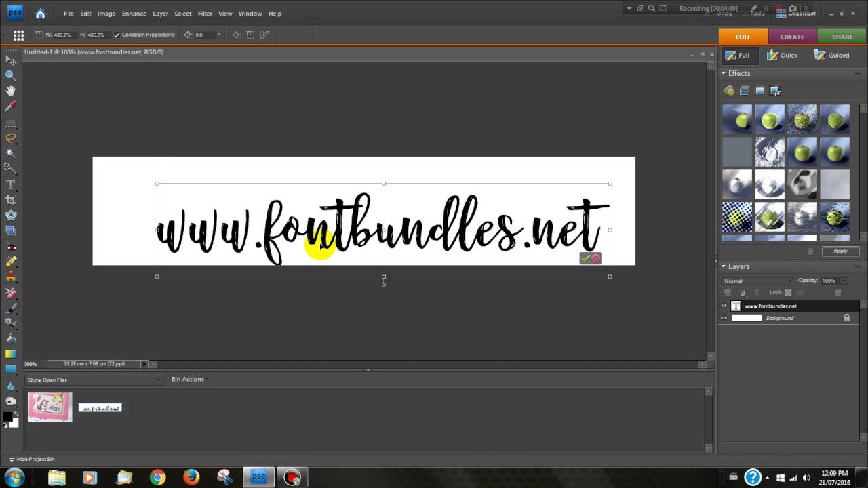Select the Clone Stamp tool
868x488 pixels.
tap(11, 277)
